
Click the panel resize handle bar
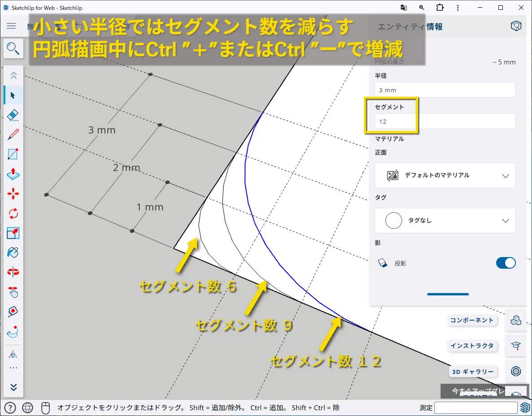click(x=448, y=294)
